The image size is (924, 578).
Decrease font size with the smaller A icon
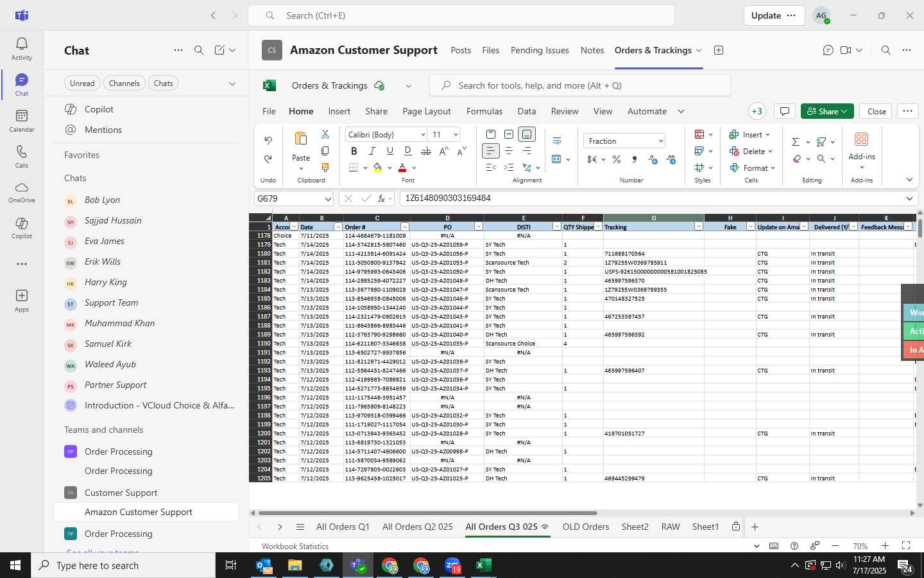click(462, 151)
